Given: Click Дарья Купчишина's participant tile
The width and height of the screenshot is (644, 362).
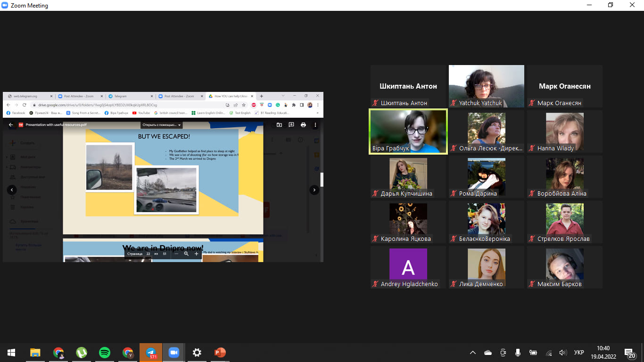Looking at the screenshot, I should tap(408, 177).
